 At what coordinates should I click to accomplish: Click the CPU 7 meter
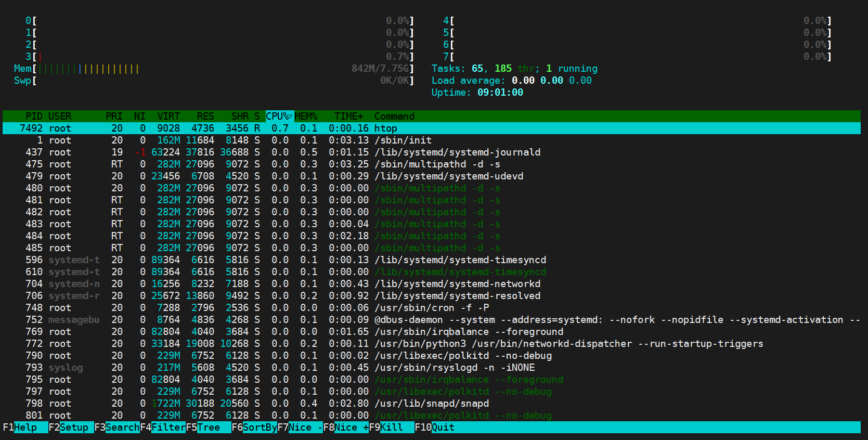click(x=638, y=57)
